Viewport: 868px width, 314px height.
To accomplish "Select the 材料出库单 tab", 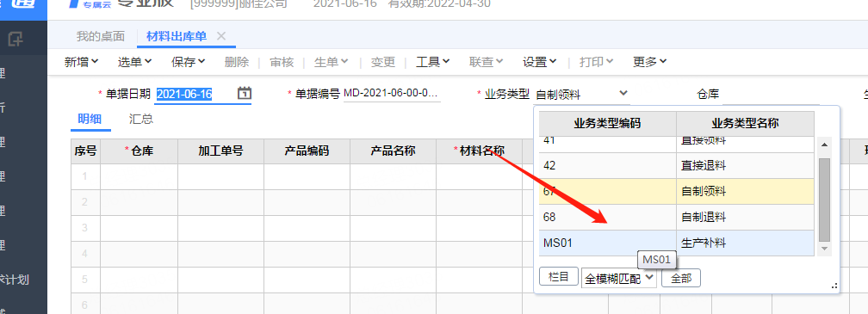I will [176, 36].
